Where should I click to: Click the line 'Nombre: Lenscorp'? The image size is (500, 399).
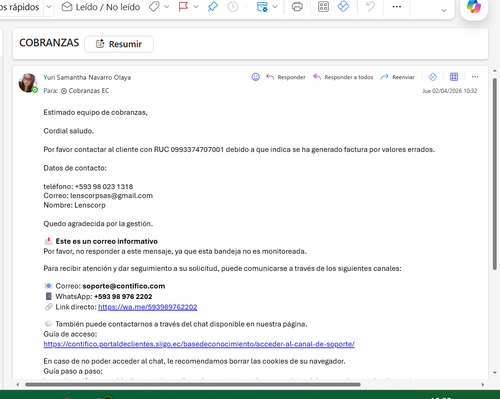pos(74,205)
